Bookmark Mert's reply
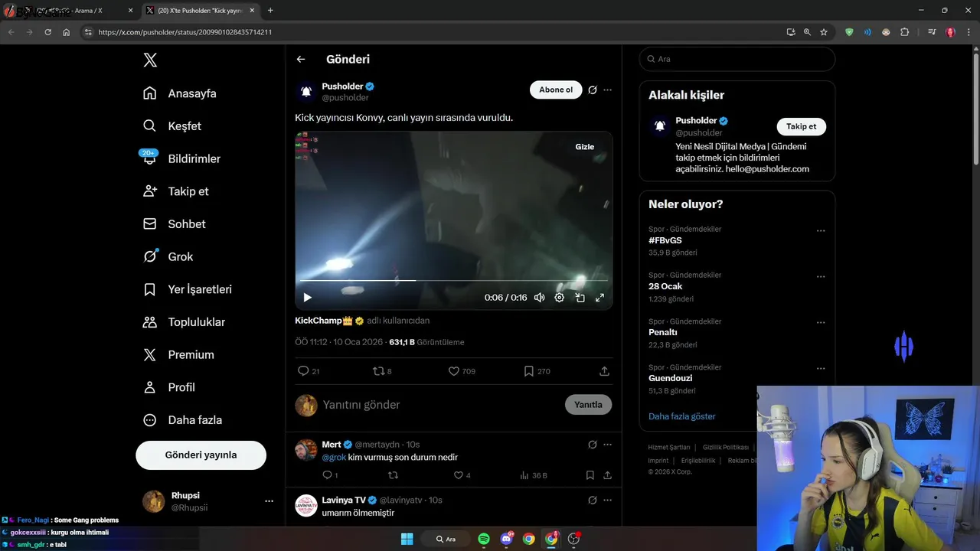This screenshot has width=980, height=551. (x=590, y=475)
